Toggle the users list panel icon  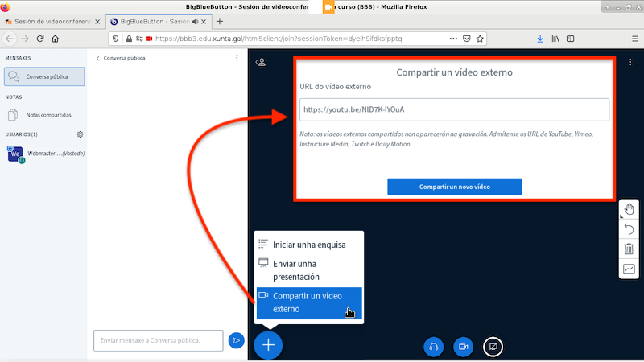(260, 62)
